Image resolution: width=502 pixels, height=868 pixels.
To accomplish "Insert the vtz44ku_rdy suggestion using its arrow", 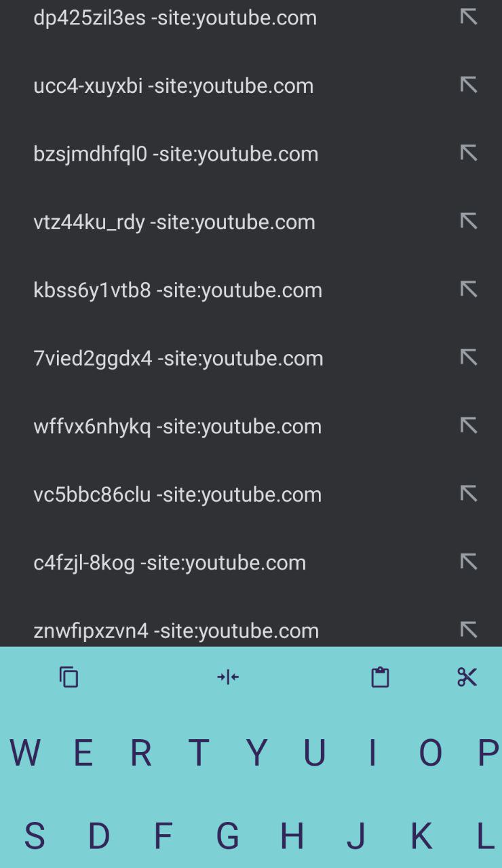I will click(469, 221).
